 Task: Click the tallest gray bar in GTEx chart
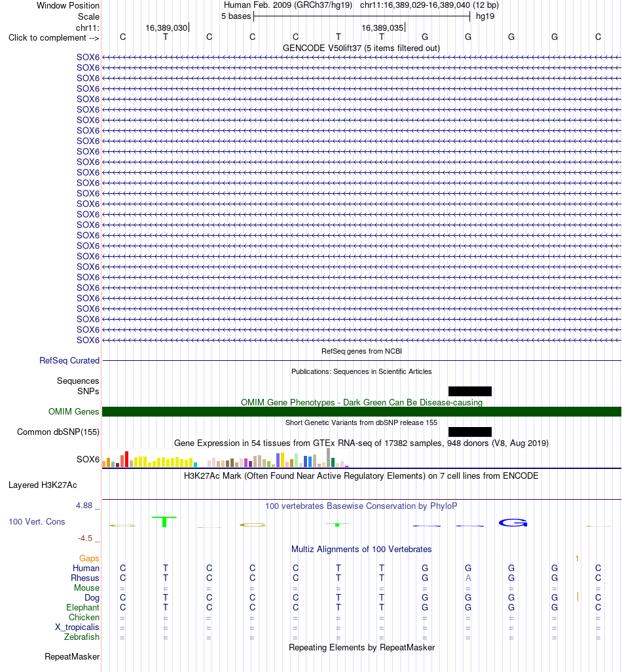point(329,457)
